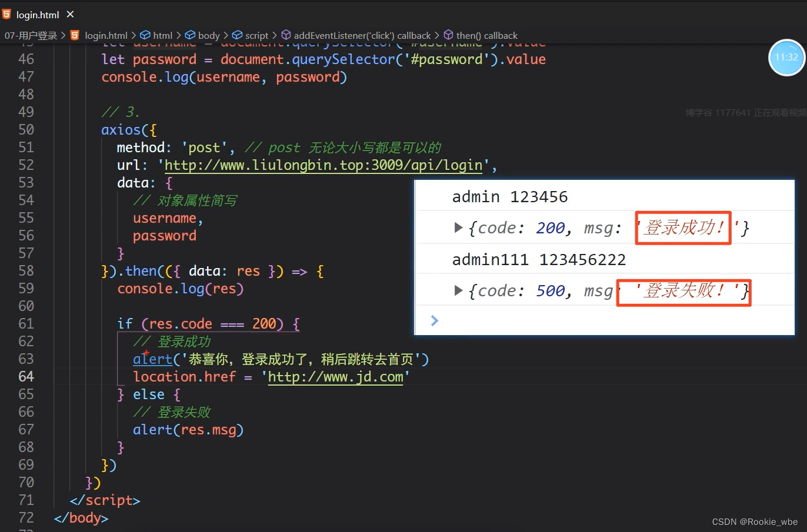The image size is (807, 532).
Task: Click 'method' property on line 51
Action: [141, 148]
